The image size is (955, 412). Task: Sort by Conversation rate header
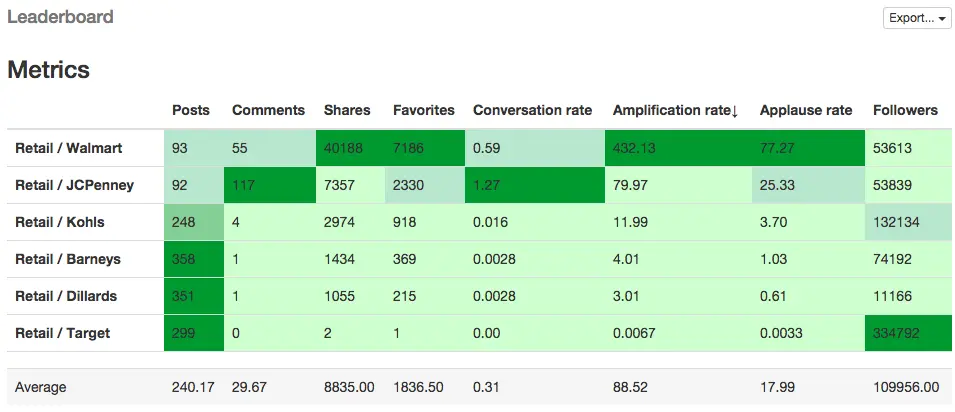point(532,110)
